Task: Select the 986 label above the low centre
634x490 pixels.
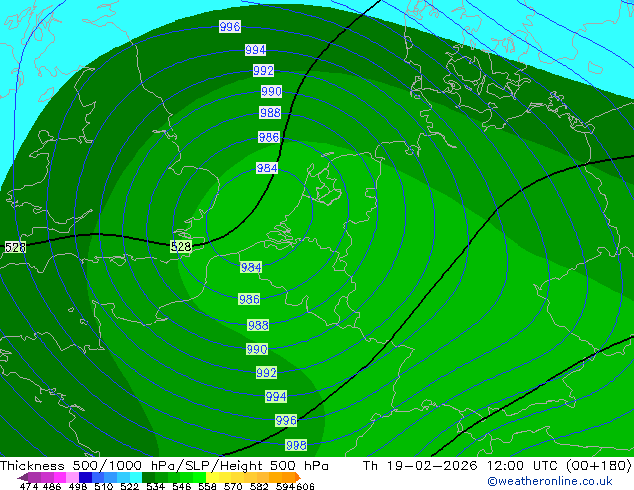Action: (x=269, y=137)
